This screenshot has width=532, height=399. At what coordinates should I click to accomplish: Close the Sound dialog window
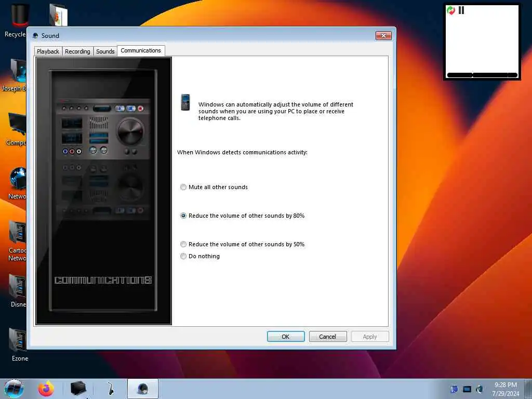pyautogui.click(x=383, y=36)
